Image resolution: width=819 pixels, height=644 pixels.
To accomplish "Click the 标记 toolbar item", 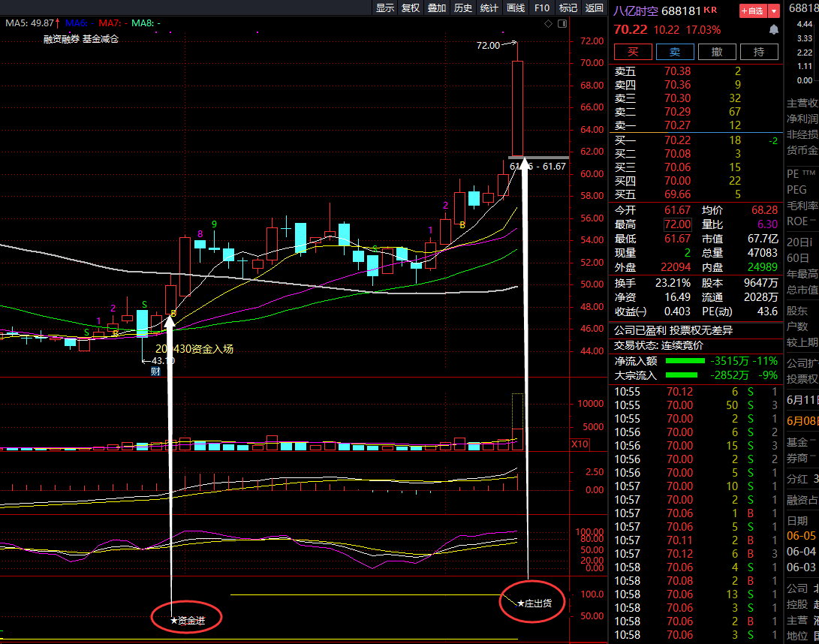I will click(x=568, y=8).
